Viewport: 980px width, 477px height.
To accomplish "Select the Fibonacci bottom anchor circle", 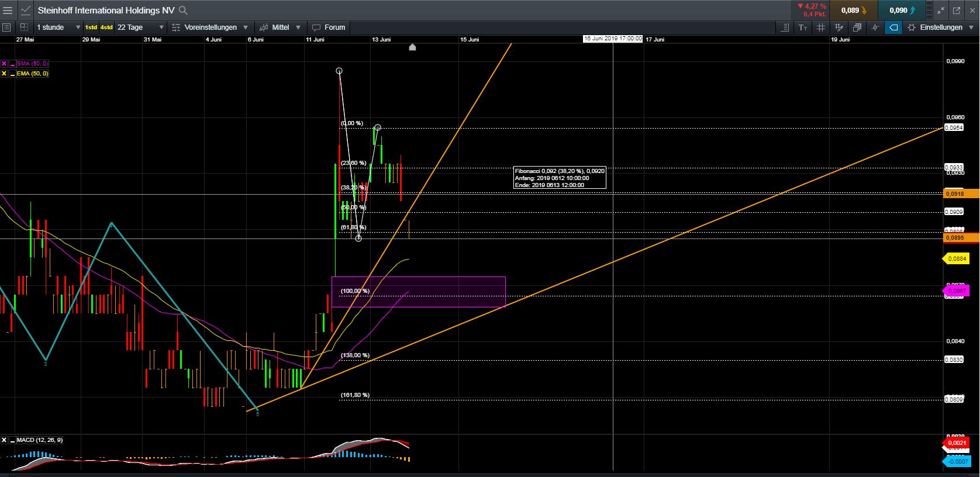I will [358, 238].
